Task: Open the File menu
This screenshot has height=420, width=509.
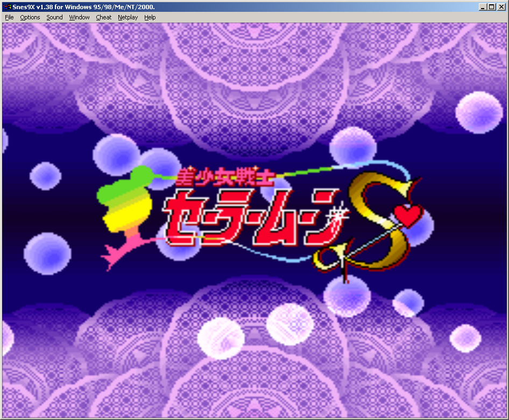Action: 9,18
